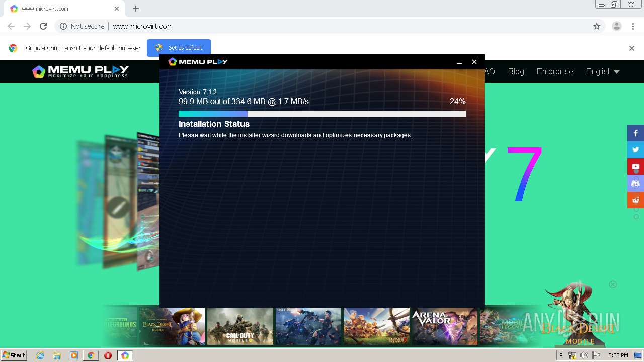Dismiss the default browser notification bar
Image resolution: width=644 pixels, height=362 pixels.
click(x=632, y=48)
